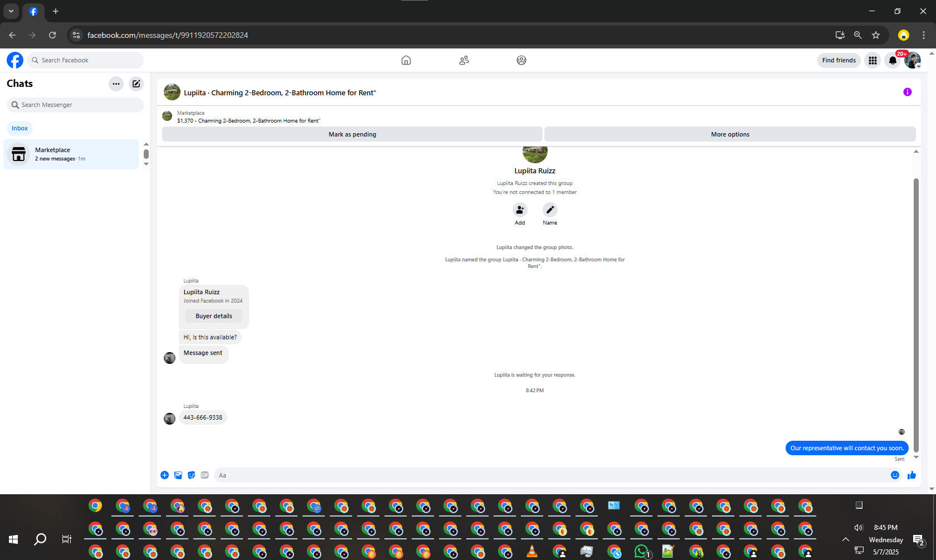Click the chat list scrollbar thumb

(x=146, y=154)
